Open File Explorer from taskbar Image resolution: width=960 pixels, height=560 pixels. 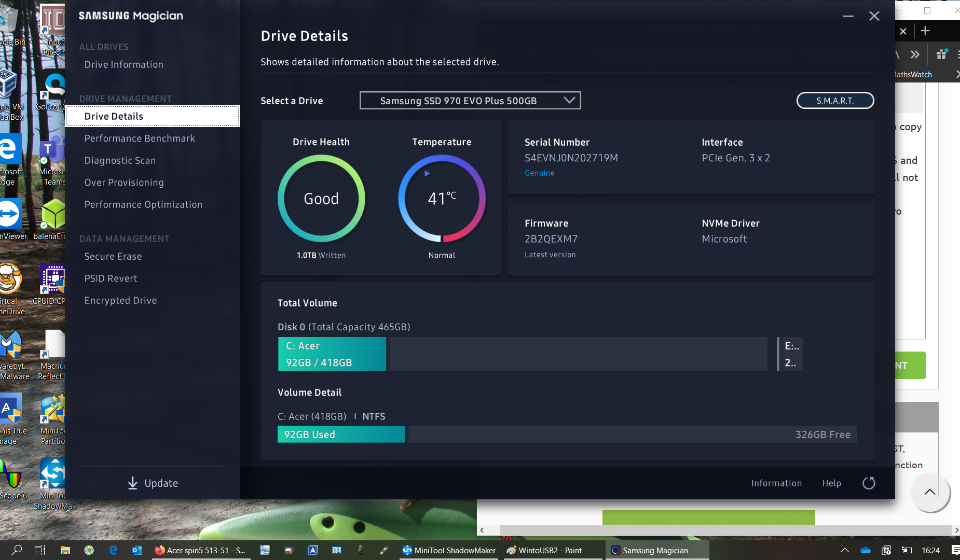[x=65, y=550]
